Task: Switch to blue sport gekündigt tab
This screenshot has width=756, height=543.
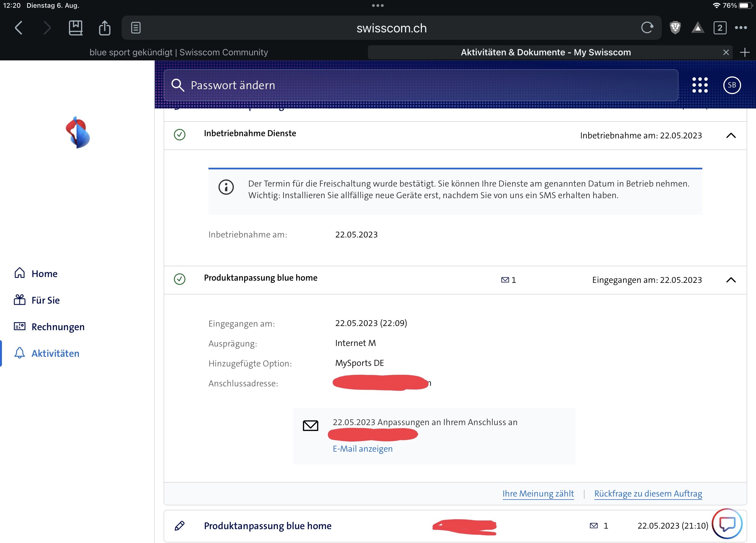Action: (179, 52)
